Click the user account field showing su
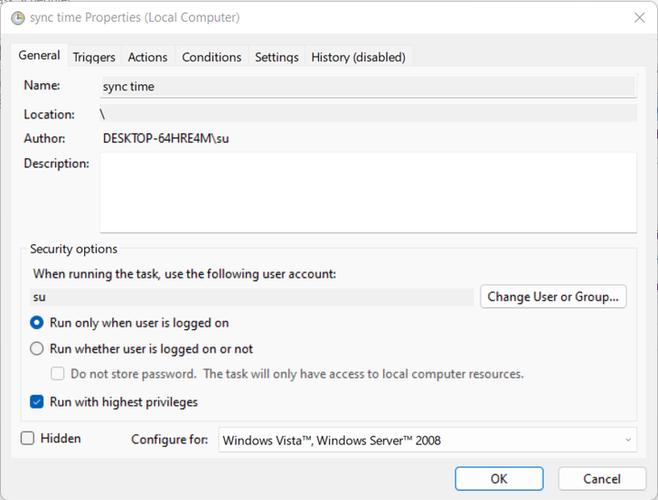658x500 pixels. (250, 297)
